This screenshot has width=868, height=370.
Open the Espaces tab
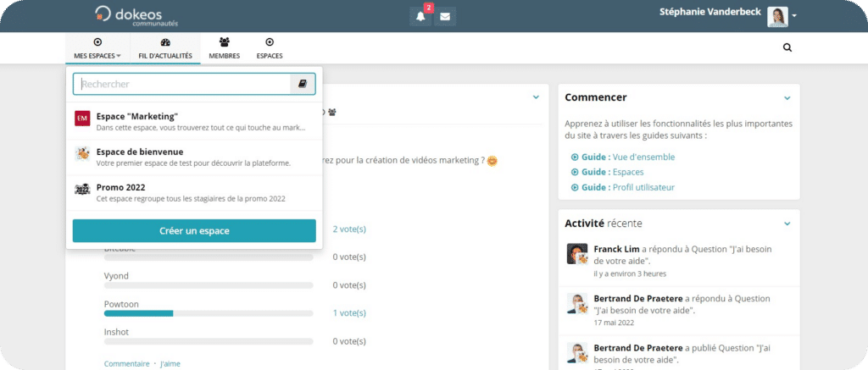pos(270,48)
